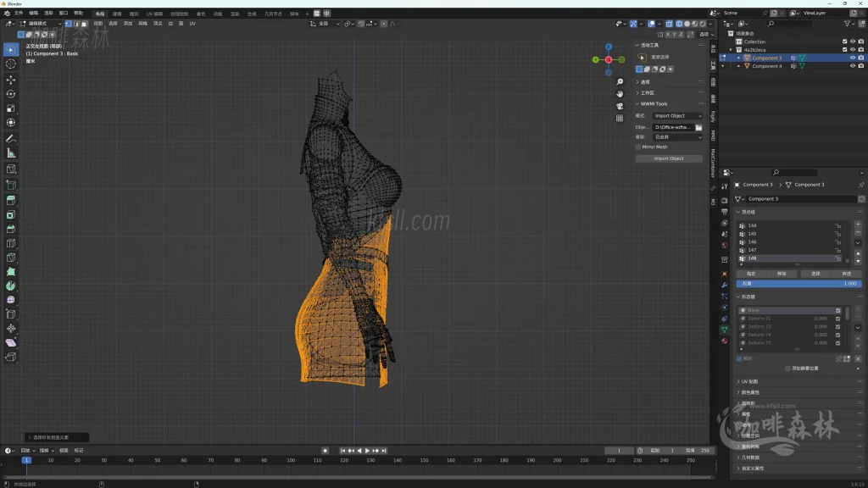The width and height of the screenshot is (868, 488).
Task: Open vertex group specials dropdown arrow
Action: point(858,243)
